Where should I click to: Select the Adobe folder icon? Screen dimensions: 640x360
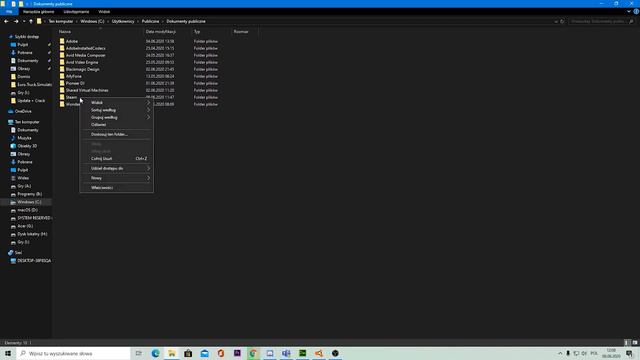(x=62, y=41)
